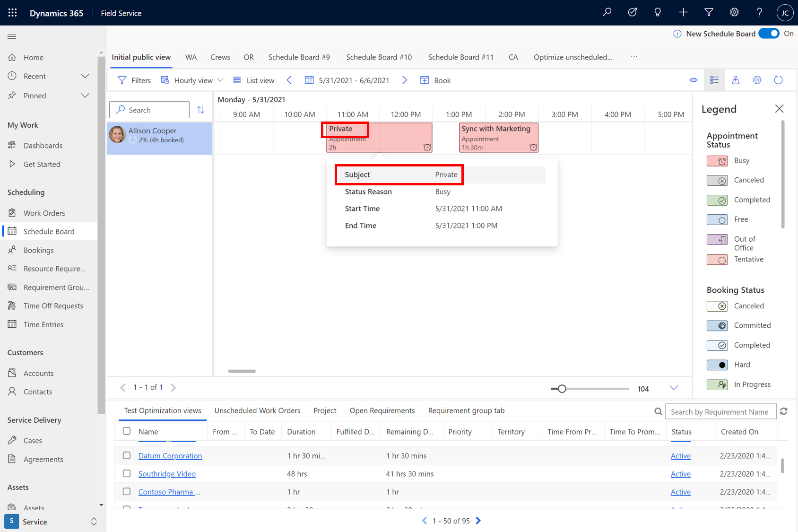Open the map view pin icon
The width and height of the screenshot is (798, 532).
pyautogui.click(x=736, y=80)
